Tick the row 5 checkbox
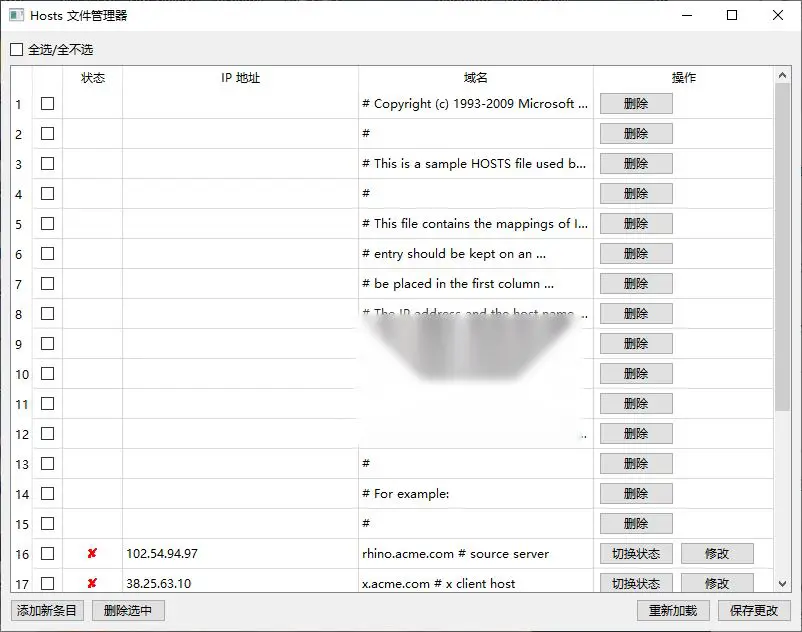 pyautogui.click(x=48, y=224)
